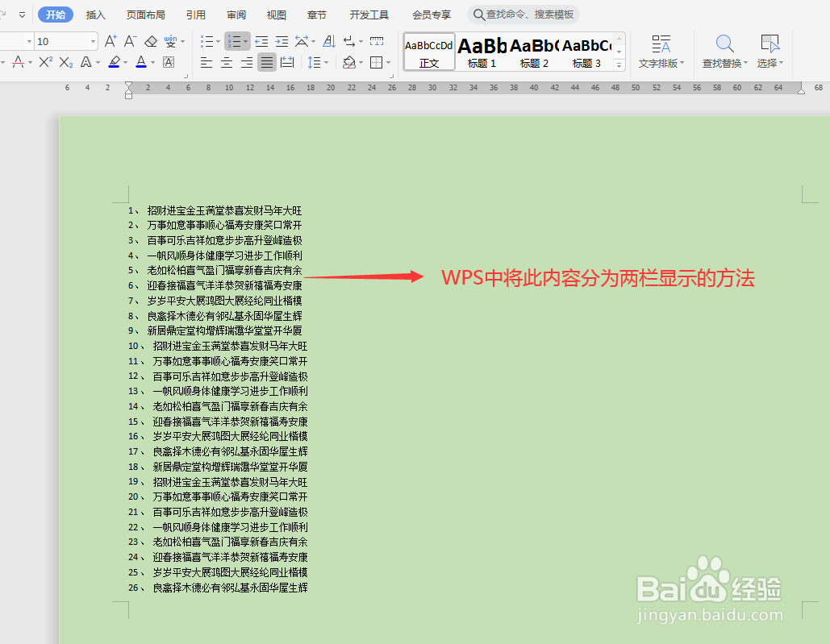The image size is (830, 644).
Task: Apply 正文 (Normal) style
Action: point(429,52)
